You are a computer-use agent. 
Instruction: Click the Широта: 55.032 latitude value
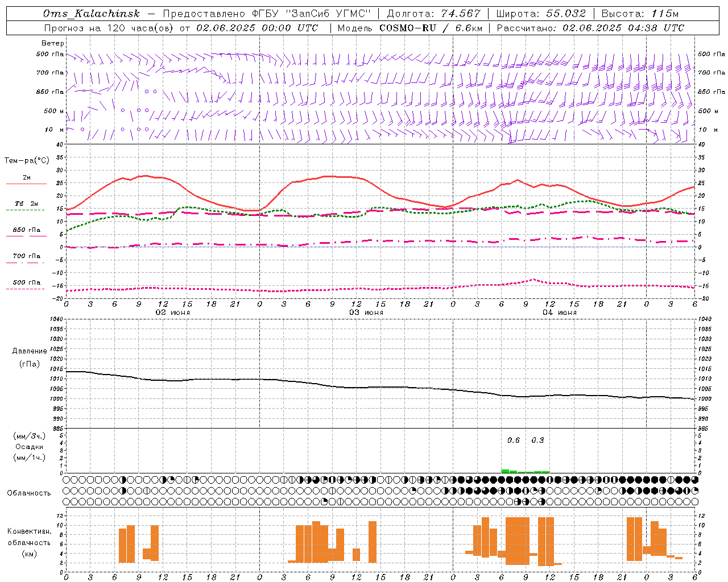coord(541,14)
